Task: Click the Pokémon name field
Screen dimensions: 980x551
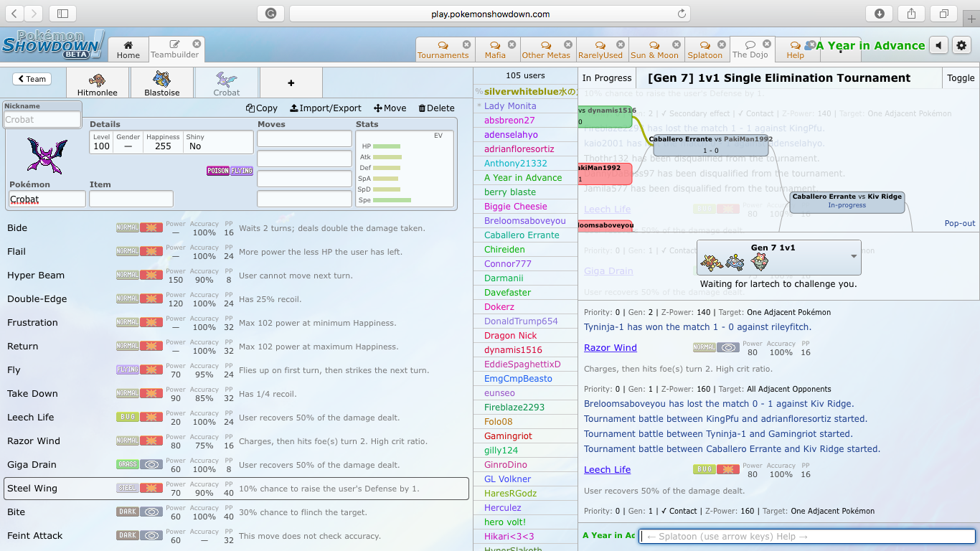Action: 47,199
